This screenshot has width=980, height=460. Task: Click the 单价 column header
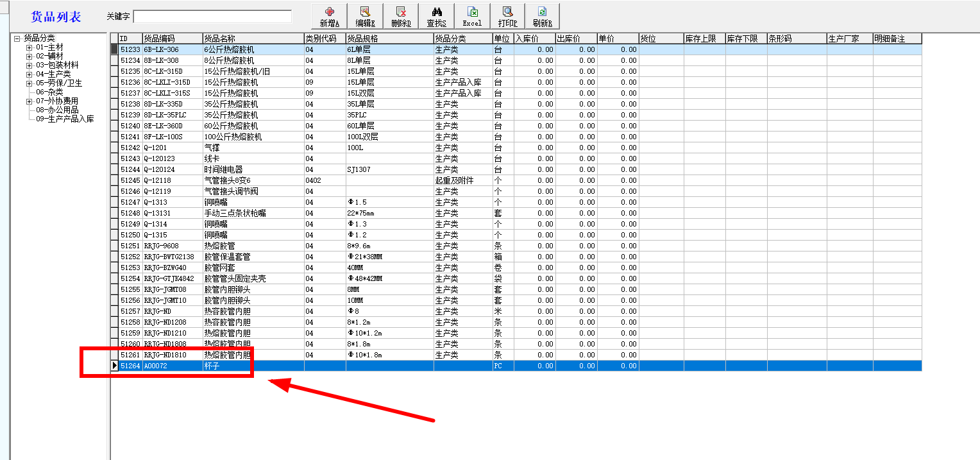(x=617, y=38)
